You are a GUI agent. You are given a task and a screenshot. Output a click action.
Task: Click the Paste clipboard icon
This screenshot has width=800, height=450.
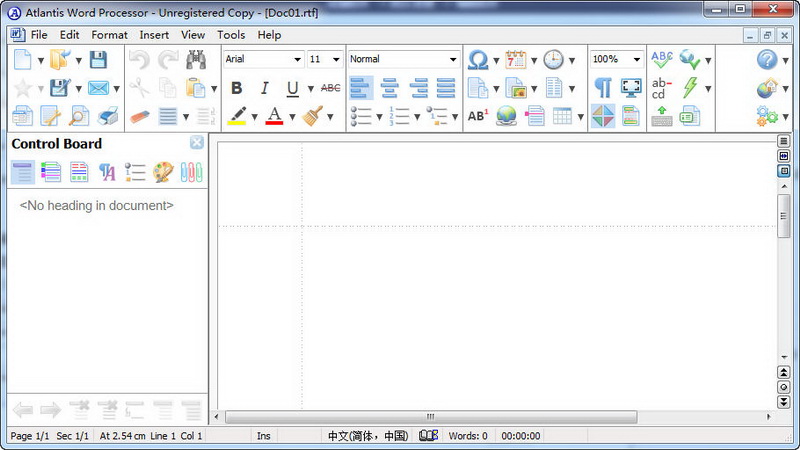click(x=195, y=88)
